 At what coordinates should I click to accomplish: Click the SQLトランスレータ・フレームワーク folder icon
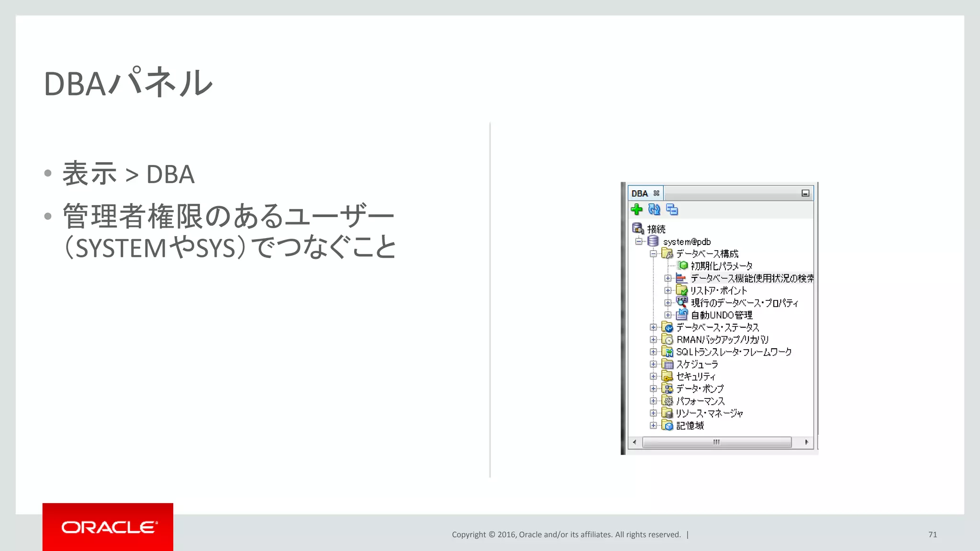click(668, 352)
